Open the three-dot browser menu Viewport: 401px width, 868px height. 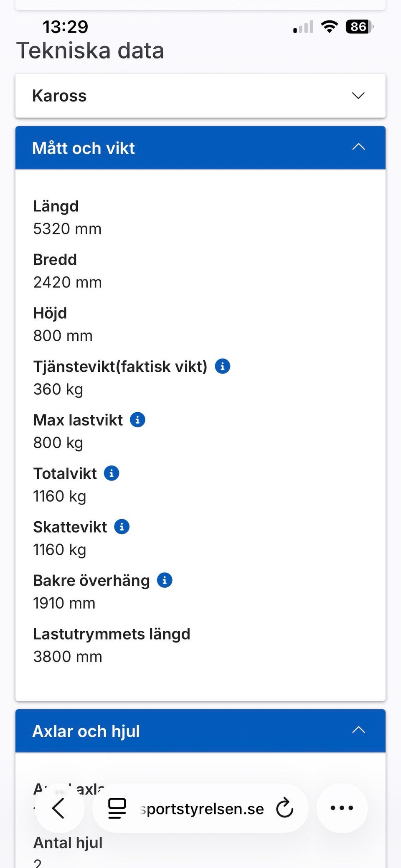click(x=342, y=808)
